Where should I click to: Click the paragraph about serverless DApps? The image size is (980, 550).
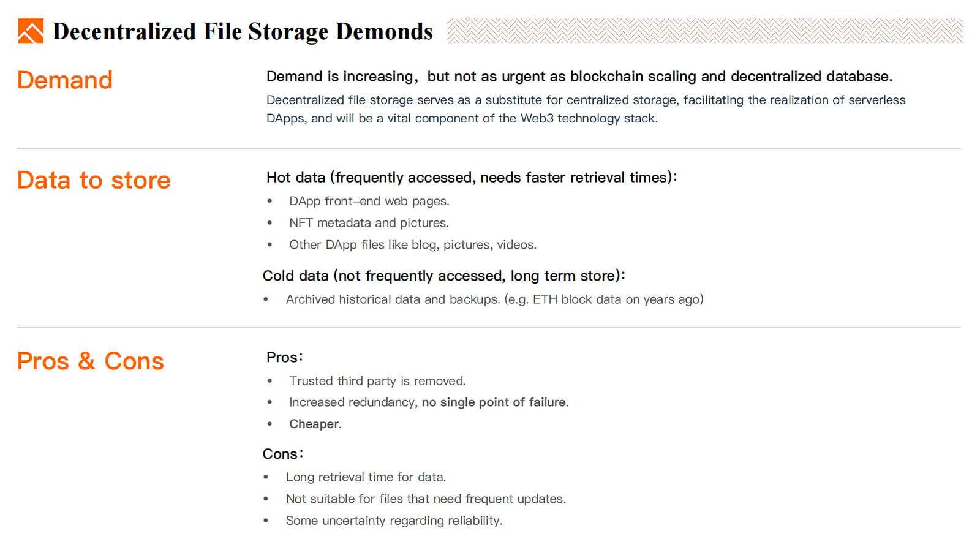coord(585,109)
